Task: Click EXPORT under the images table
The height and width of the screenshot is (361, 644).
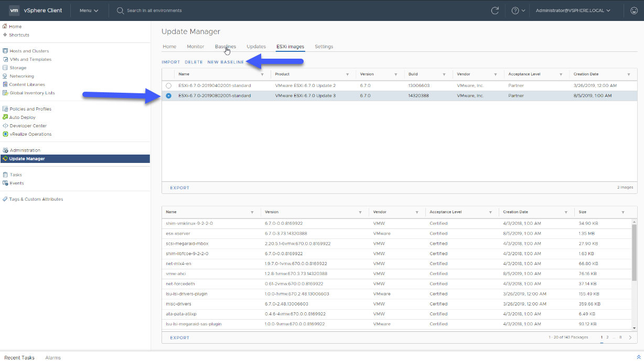Action: (180, 188)
